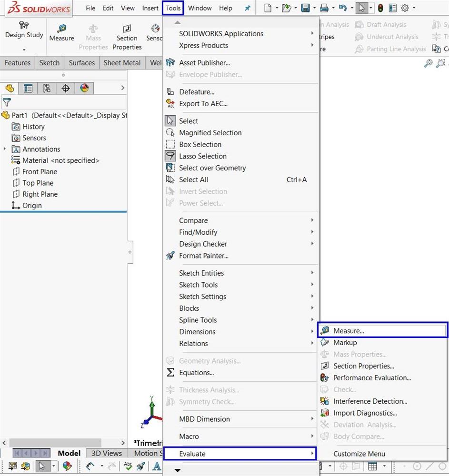Choose Select over Geometry option
Viewport: 449px width, 476px height.
point(242,168)
